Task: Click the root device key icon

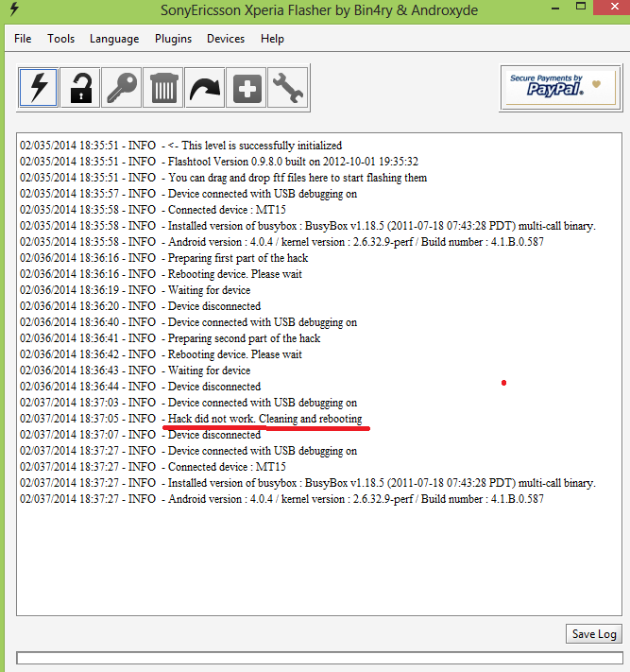Action: coord(122,88)
